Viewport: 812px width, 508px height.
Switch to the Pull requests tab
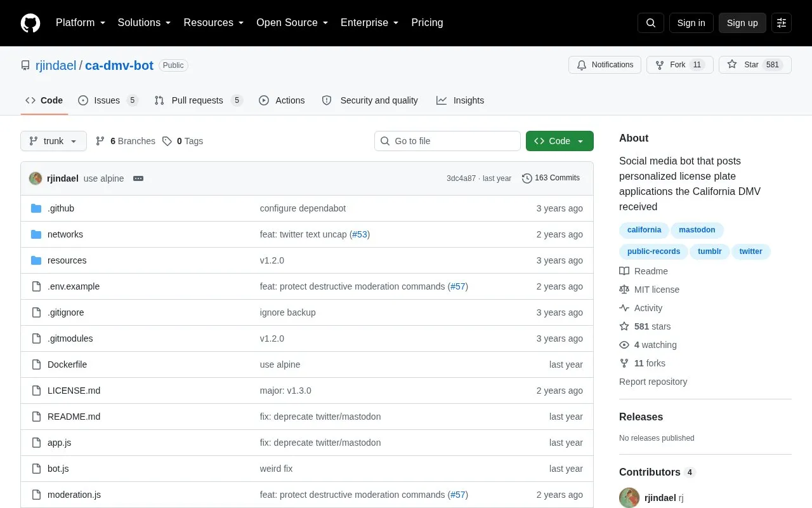point(198,100)
